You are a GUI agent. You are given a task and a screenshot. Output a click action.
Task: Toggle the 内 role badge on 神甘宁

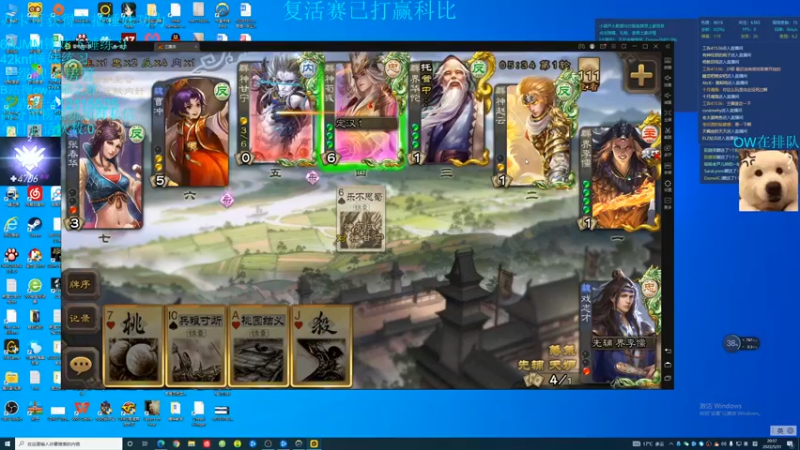click(x=308, y=69)
